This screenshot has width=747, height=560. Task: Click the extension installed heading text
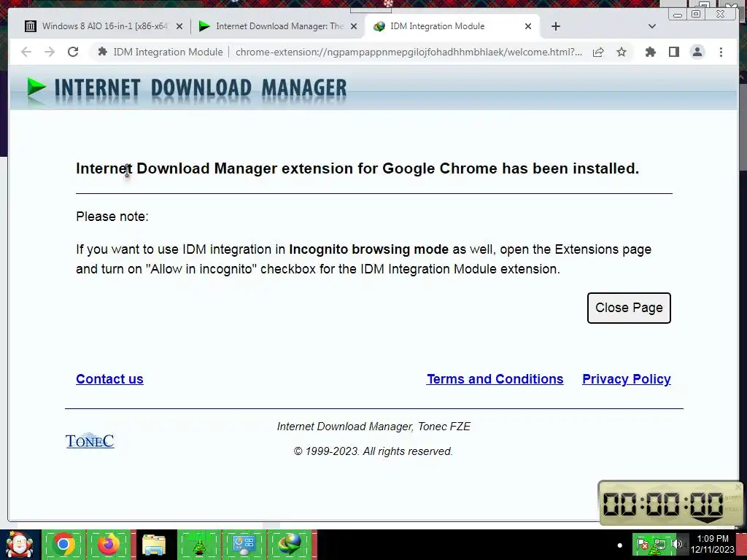pos(357,168)
